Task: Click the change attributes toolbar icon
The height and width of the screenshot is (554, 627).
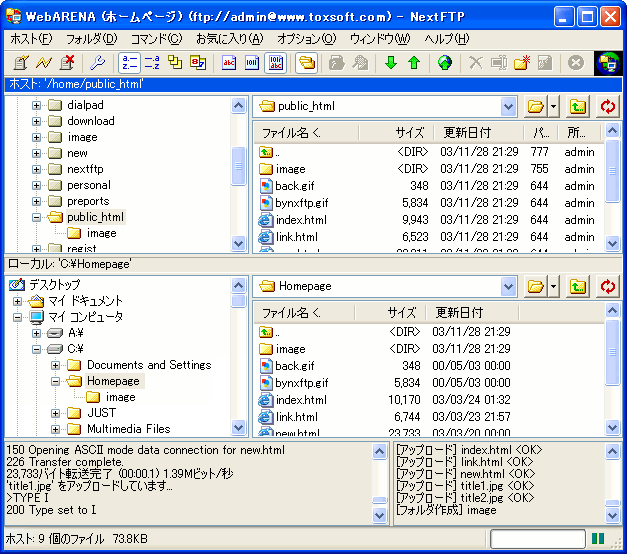Action: click(545, 63)
